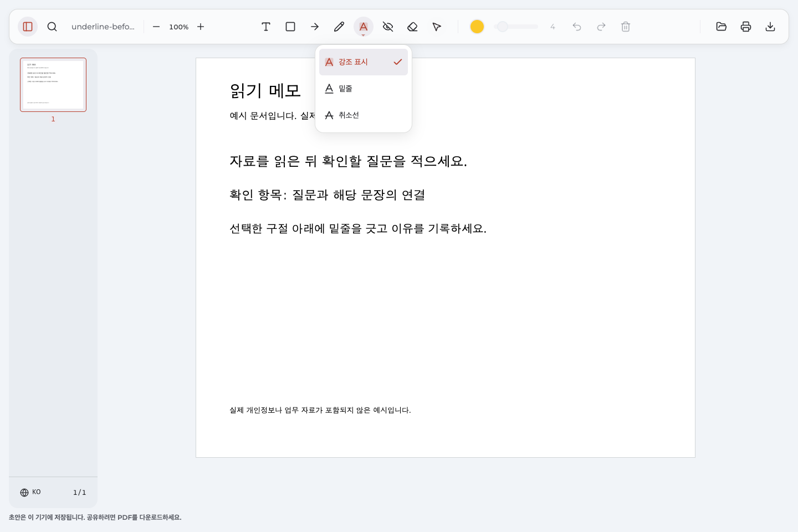Choose 취소선 from the markup menu
Image resolution: width=798 pixels, height=532 pixels.
click(364, 115)
